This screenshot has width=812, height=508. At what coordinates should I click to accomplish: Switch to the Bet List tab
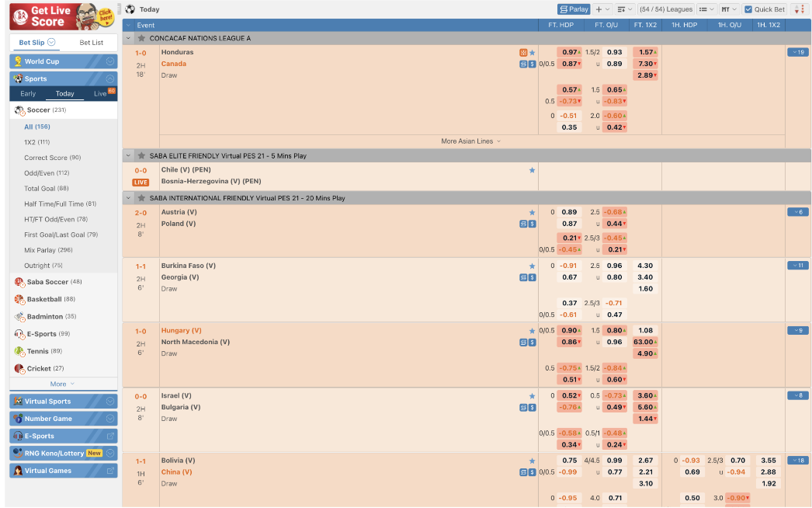[91, 43]
